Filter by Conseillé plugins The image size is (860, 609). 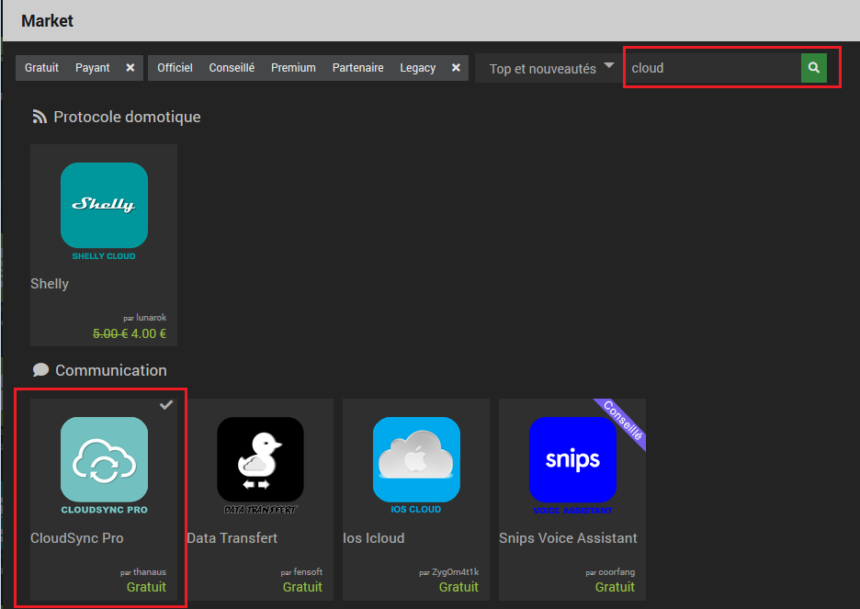coord(232,68)
